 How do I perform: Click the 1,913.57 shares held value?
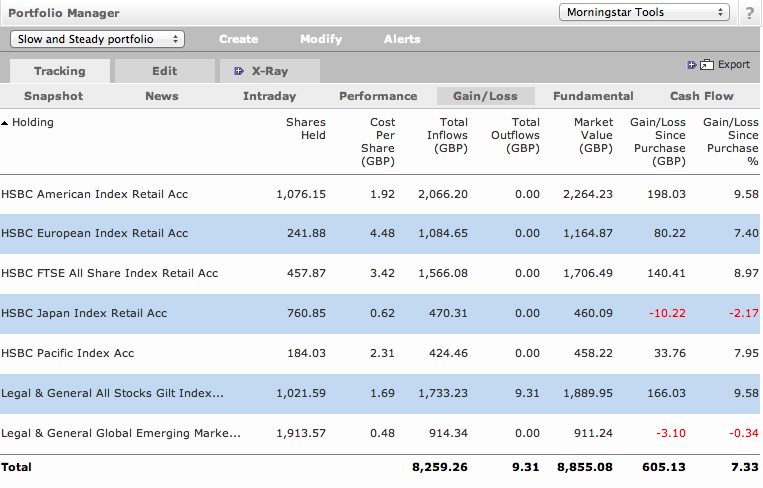(x=301, y=433)
